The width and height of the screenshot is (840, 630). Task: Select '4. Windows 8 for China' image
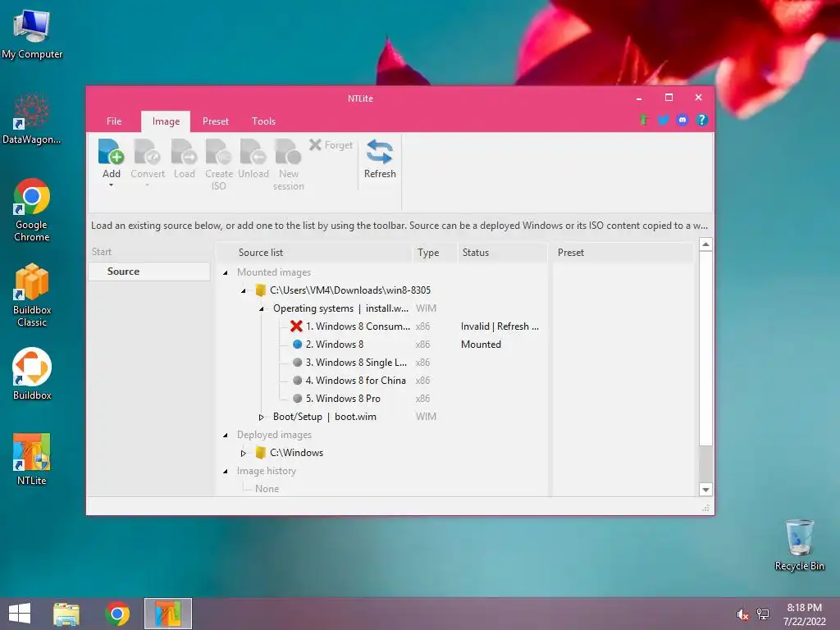tap(356, 381)
